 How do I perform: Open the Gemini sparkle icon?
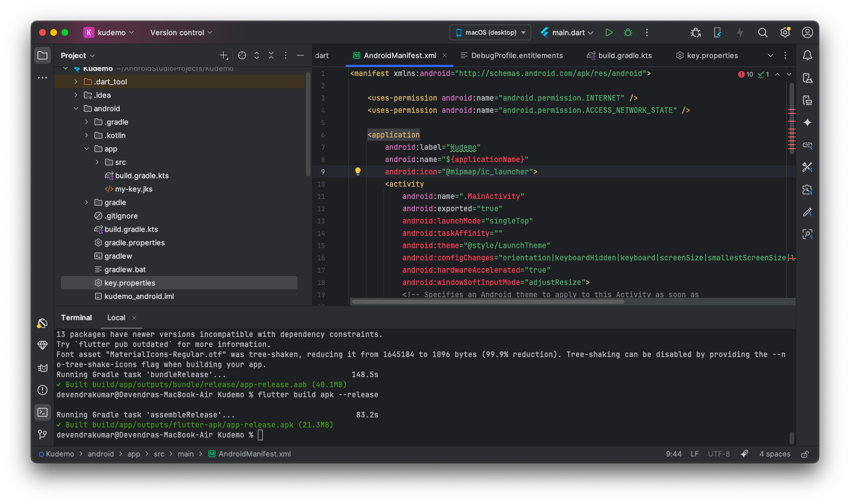pos(807,122)
